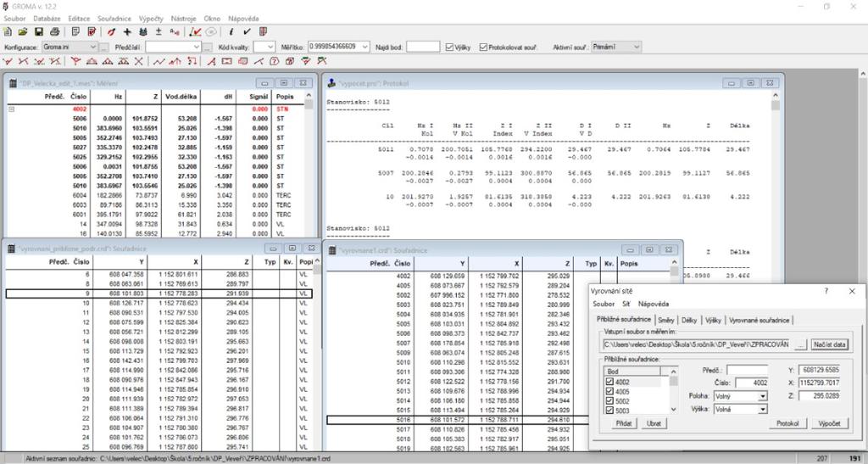Image resolution: width=868 pixels, height=464 pixels.
Task: Click the Číslo field showing 4002
Action: tap(752, 383)
